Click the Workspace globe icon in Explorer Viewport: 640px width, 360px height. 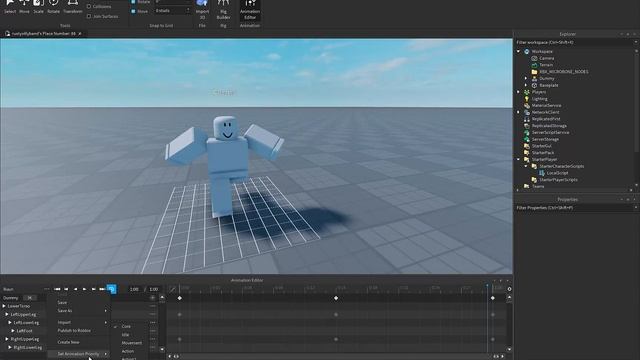527,51
